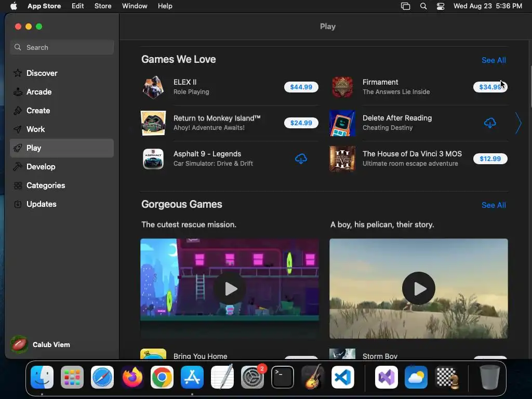Open the ELEX II game icon
532x399 pixels.
[x=153, y=87]
